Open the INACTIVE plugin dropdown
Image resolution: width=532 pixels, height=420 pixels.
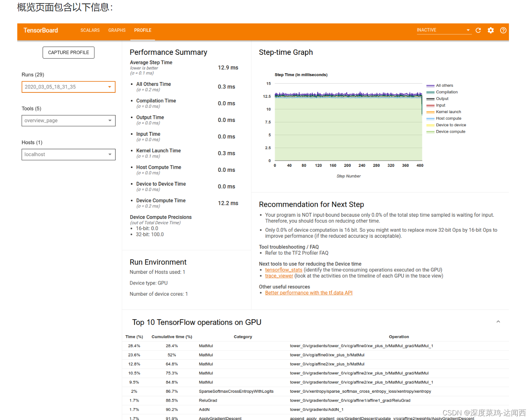click(444, 30)
